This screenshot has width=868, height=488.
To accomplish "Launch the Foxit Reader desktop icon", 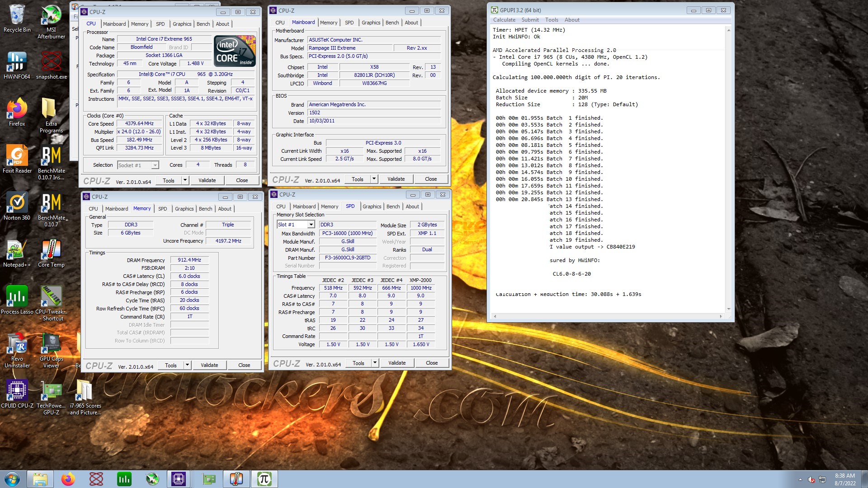I will [17, 160].
